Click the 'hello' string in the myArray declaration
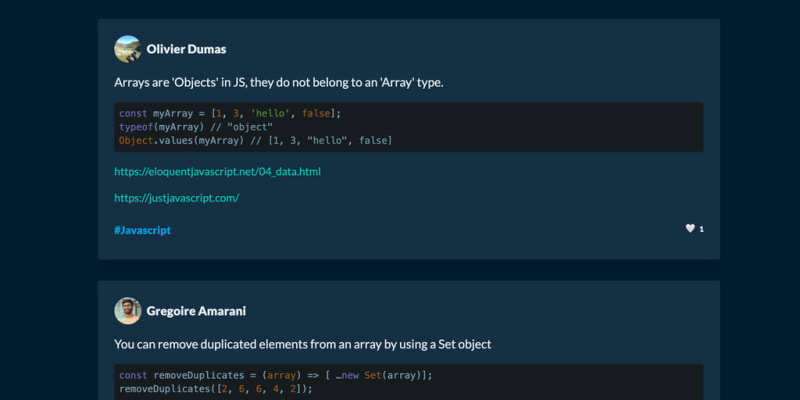 [x=272, y=113]
